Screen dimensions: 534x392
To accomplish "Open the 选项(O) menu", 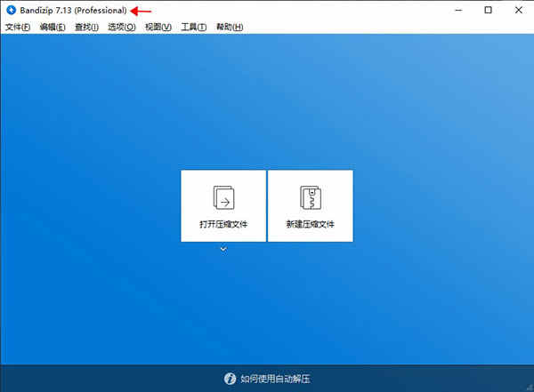I will 122,27.
